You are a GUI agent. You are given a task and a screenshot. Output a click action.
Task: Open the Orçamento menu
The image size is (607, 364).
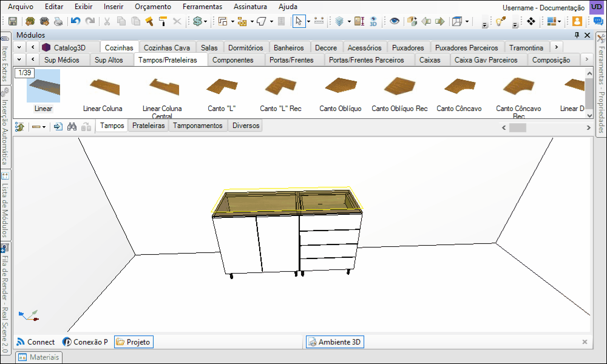[x=153, y=7]
